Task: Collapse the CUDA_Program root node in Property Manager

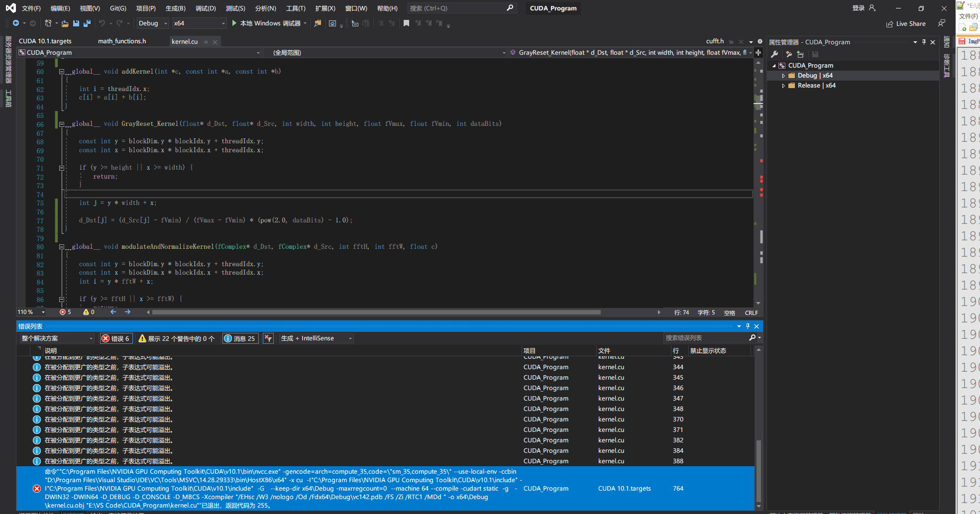Action: [x=774, y=66]
